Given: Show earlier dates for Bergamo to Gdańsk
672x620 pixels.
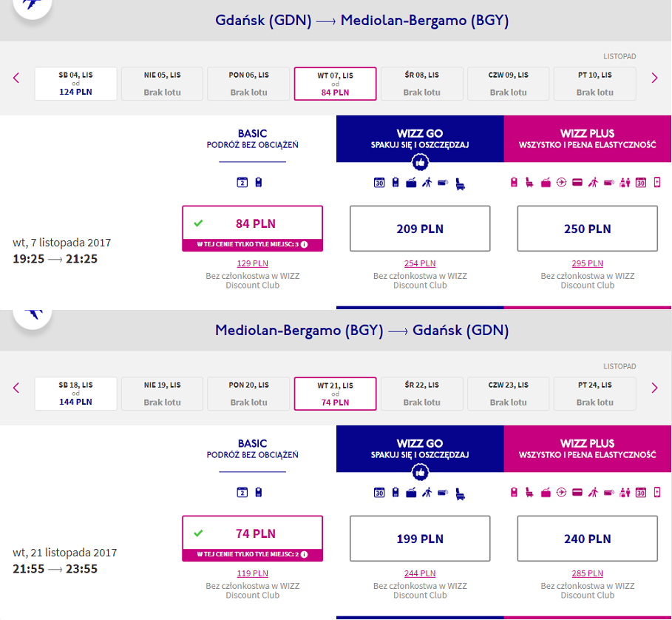Looking at the screenshot, I should click(x=16, y=388).
